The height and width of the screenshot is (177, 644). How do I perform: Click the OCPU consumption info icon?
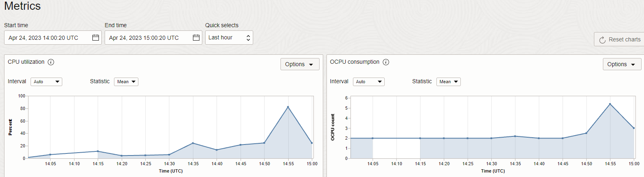point(386,62)
